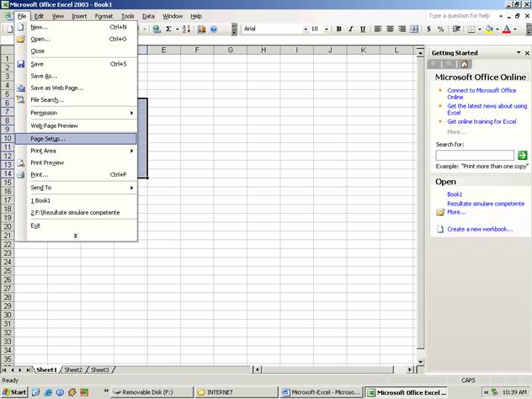Click the Increase Indent icon
Viewport: 532px width, 399px height.
(456, 29)
